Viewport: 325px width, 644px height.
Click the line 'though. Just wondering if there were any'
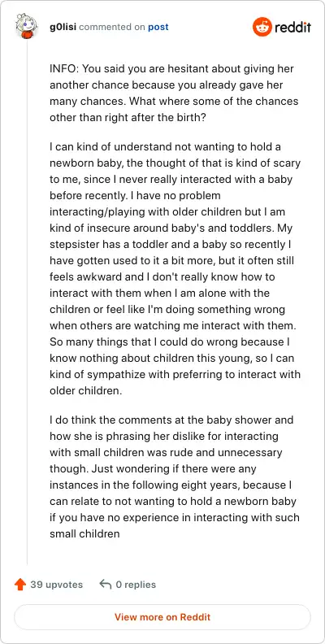click(158, 468)
